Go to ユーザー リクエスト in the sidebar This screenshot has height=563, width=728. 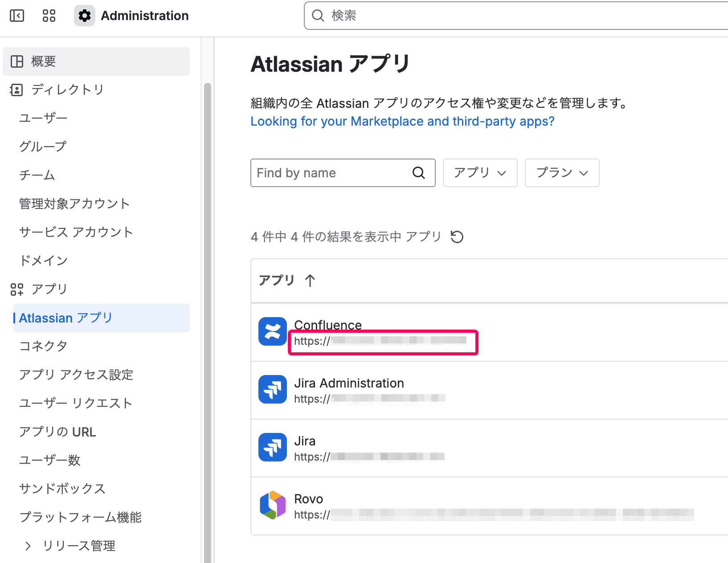[x=76, y=404]
